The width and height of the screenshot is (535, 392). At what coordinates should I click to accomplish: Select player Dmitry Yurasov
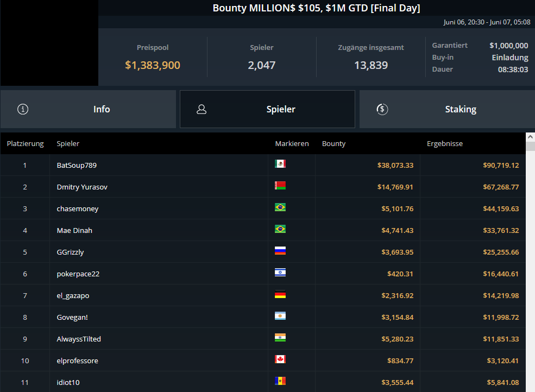(82, 187)
